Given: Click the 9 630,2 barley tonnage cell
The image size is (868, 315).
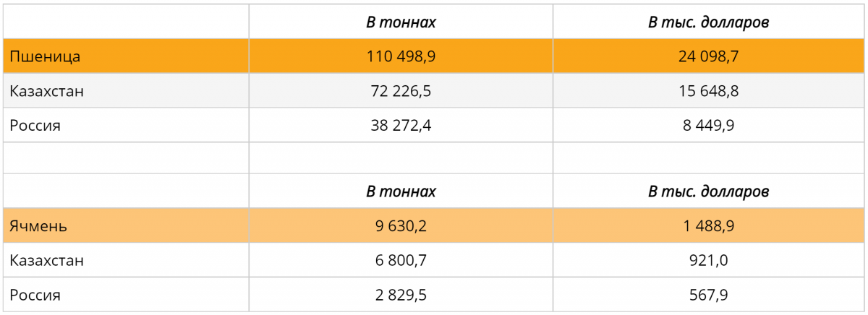Looking at the screenshot, I should point(401,226).
